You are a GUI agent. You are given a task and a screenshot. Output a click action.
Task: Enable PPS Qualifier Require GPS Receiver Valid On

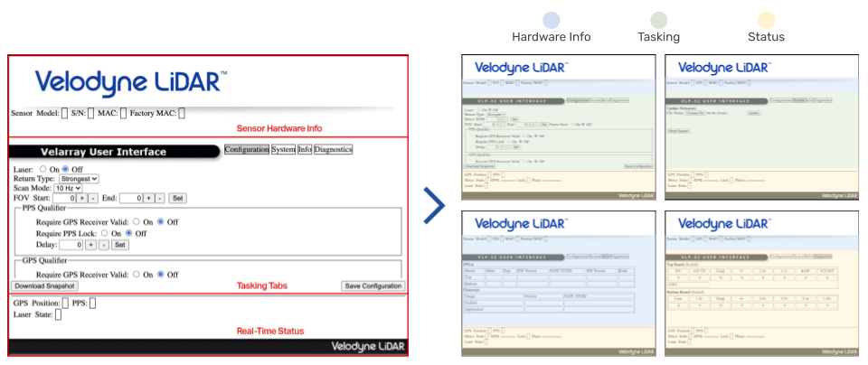tap(137, 221)
